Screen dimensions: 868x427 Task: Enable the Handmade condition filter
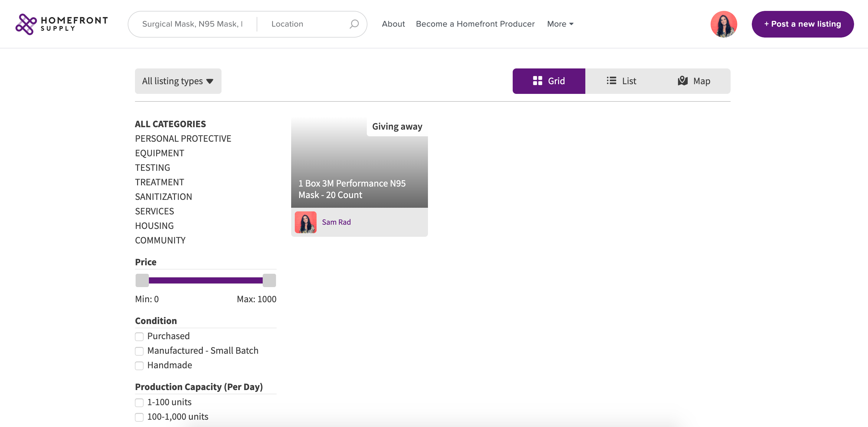pos(139,366)
